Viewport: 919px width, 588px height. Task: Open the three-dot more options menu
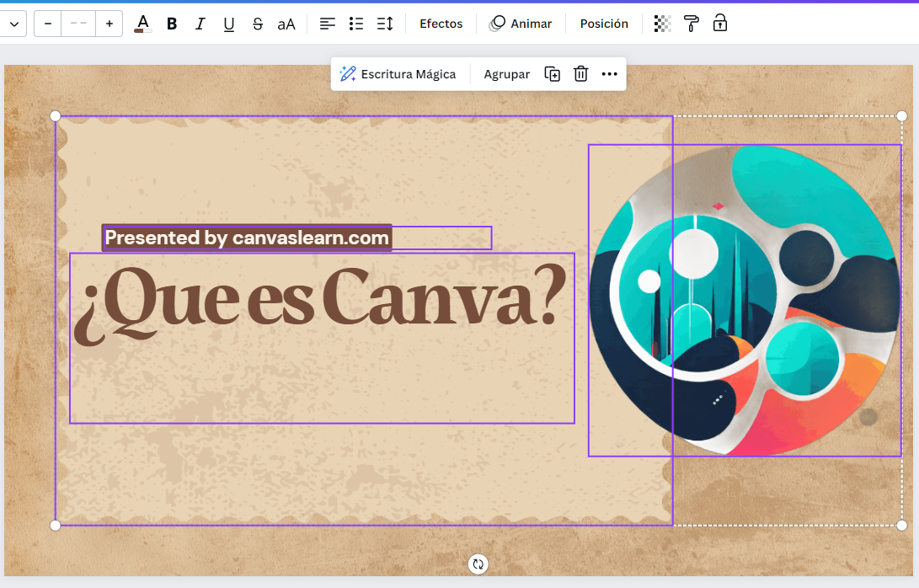pyautogui.click(x=609, y=74)
